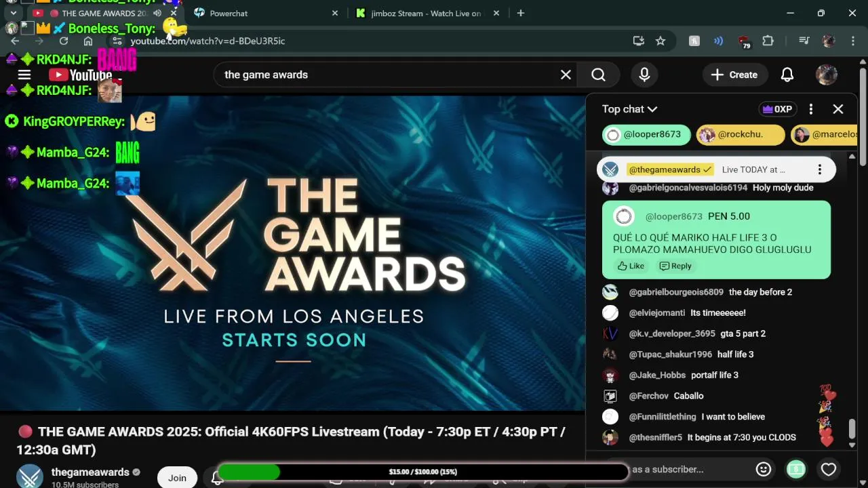Like looper8673's Super Chat
Screen dimensions: 868x488
point(631,266)
